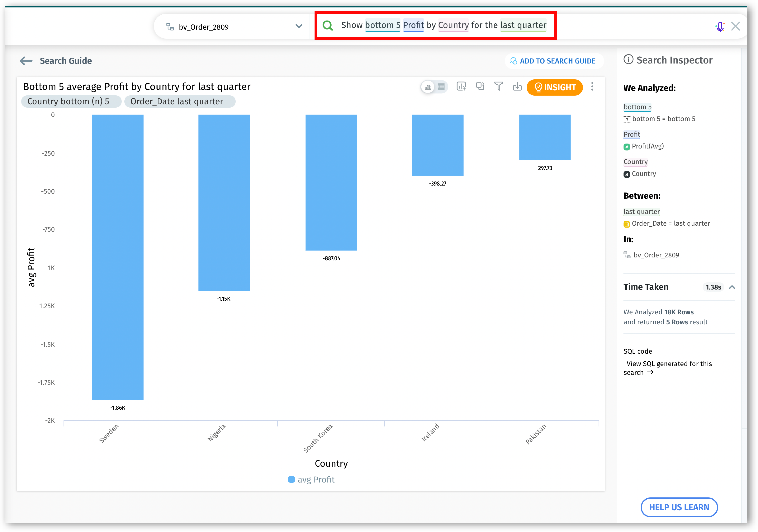Go back with Search Guide arrow

coord(26,61)
